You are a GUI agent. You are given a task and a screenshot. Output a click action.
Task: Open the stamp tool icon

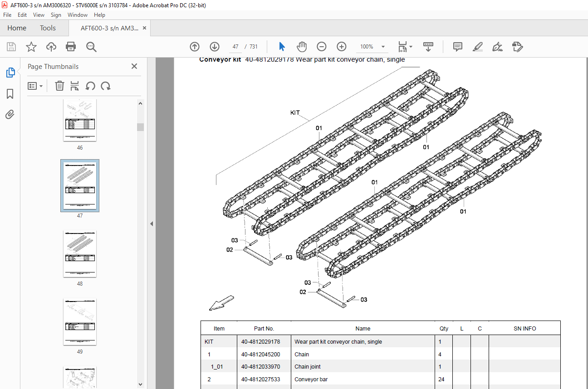click(x=518, y=47)
